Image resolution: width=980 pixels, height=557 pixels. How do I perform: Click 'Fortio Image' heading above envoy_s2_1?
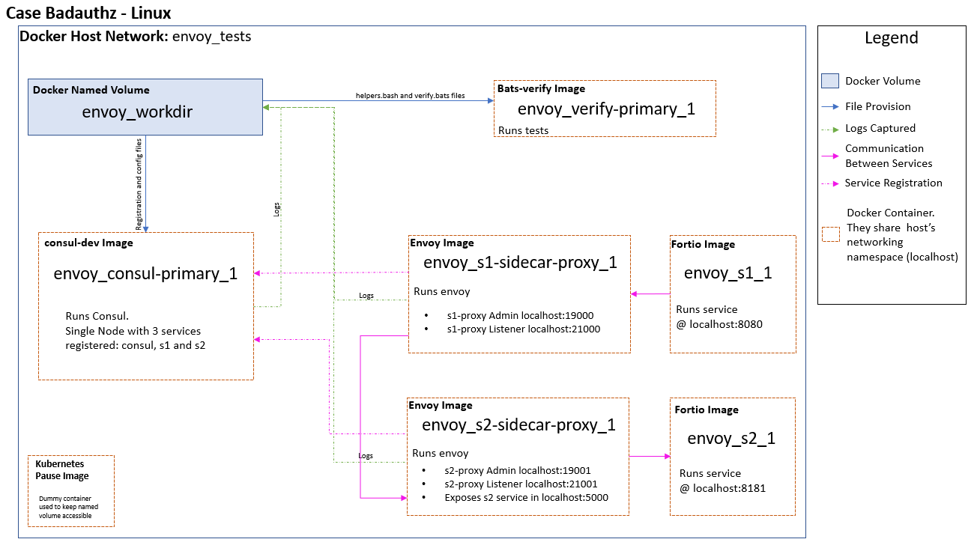click(x=707, y=410)
